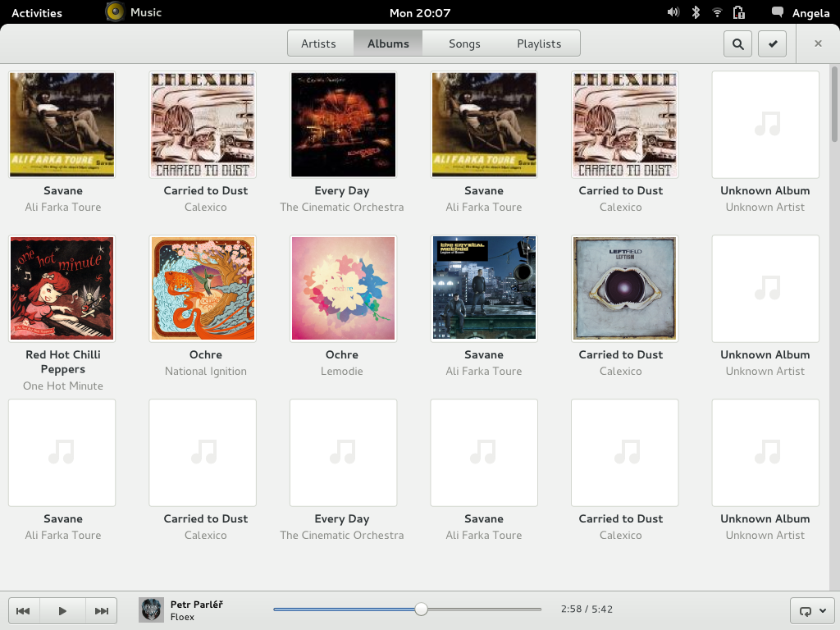Toggle the lock status indicator in top bar
840x630 pixels.
tap(737, 12)
